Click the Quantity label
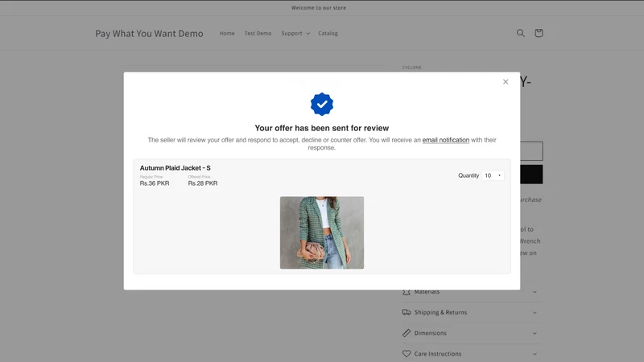Image resolution: width=644 pixels, height=362 pixels. point(469,175)
